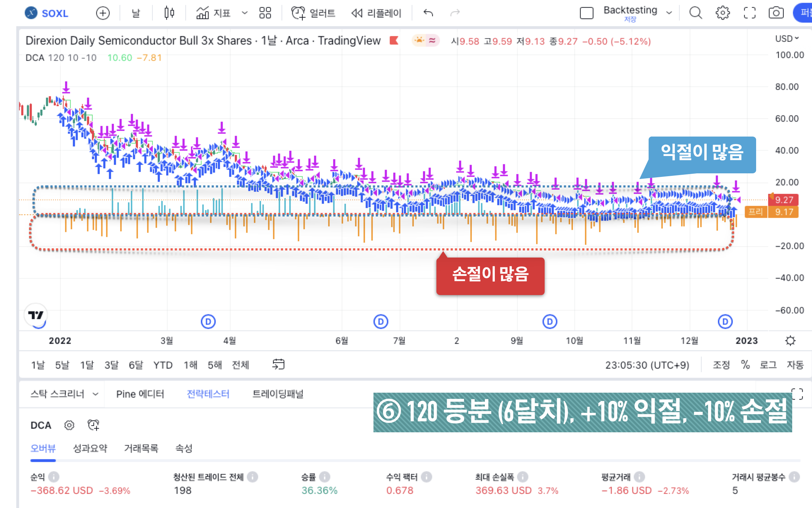Open DCA strategy settings gear
812x508 pixels.
(69, 425)
